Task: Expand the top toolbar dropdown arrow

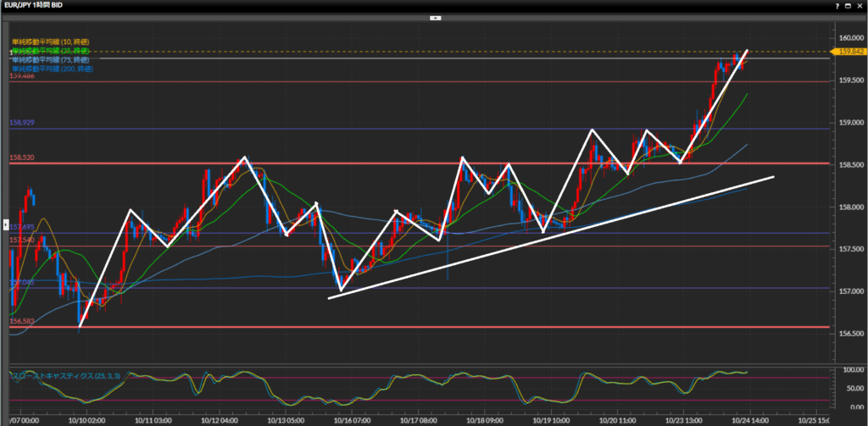Action: (x=434, y=17)
